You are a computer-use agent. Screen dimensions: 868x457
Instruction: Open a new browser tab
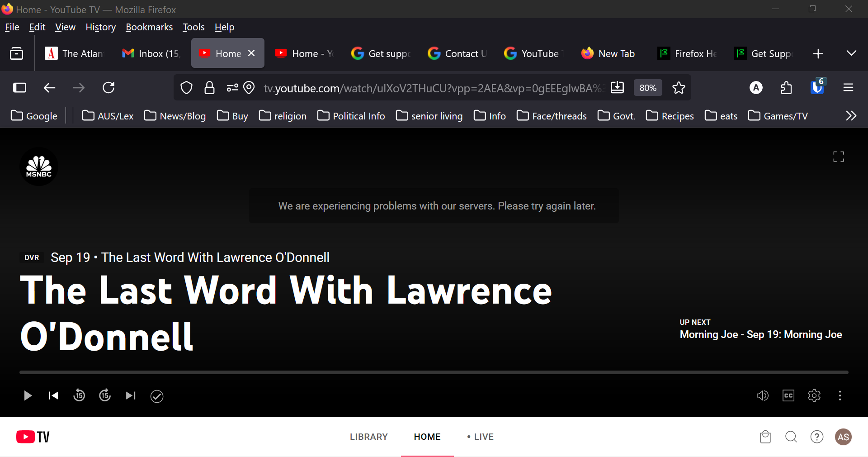(x=818, y=54)
